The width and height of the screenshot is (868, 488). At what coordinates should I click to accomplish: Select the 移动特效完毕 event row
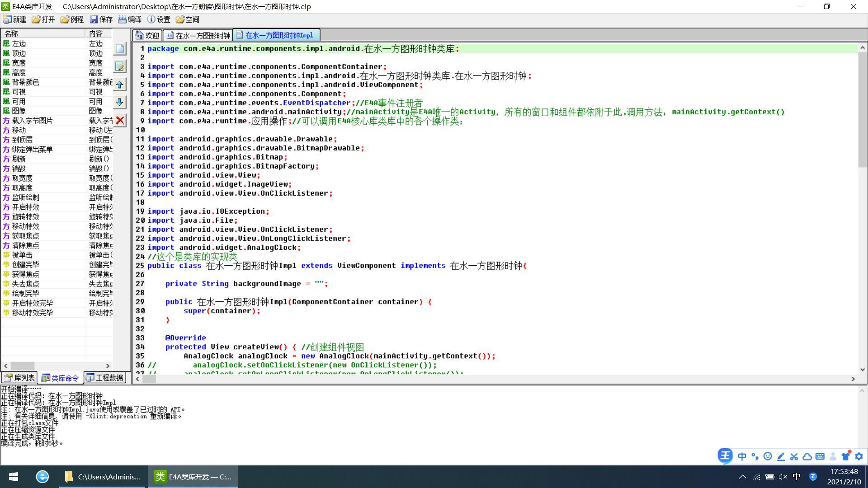coord(57,313)
